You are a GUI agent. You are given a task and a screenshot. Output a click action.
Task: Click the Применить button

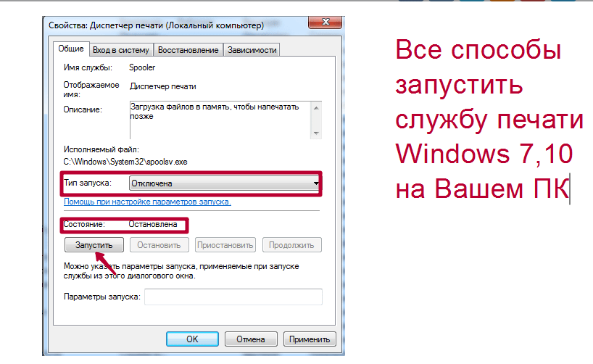(310, 339)
